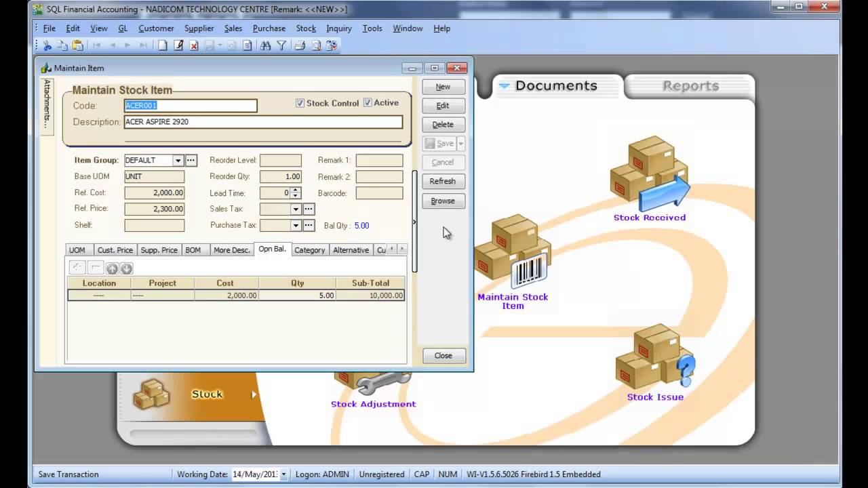This screenshot has height=488, width=868.
Task: Click the Cut scissors toolbar icon
Action: coord(47,45)
